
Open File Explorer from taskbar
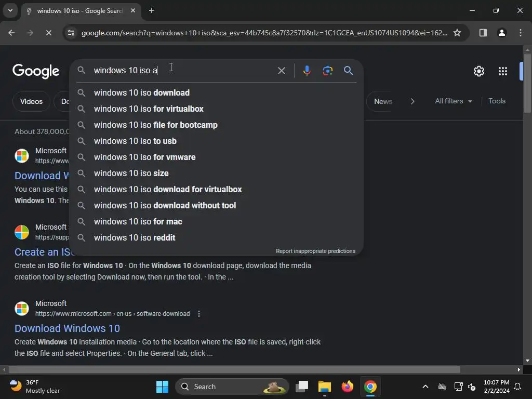click(x=324, y=387)
